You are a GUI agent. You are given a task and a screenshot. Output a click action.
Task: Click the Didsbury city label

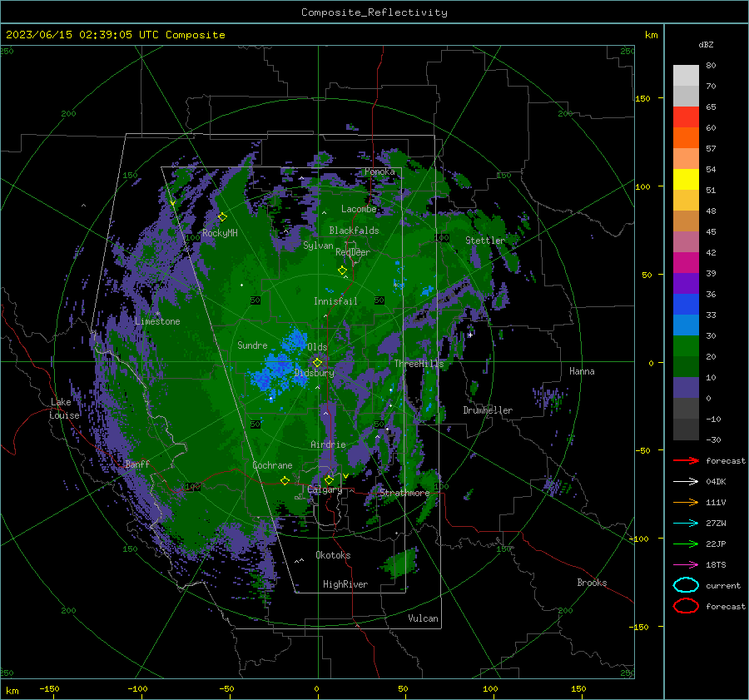pos(315,373)
